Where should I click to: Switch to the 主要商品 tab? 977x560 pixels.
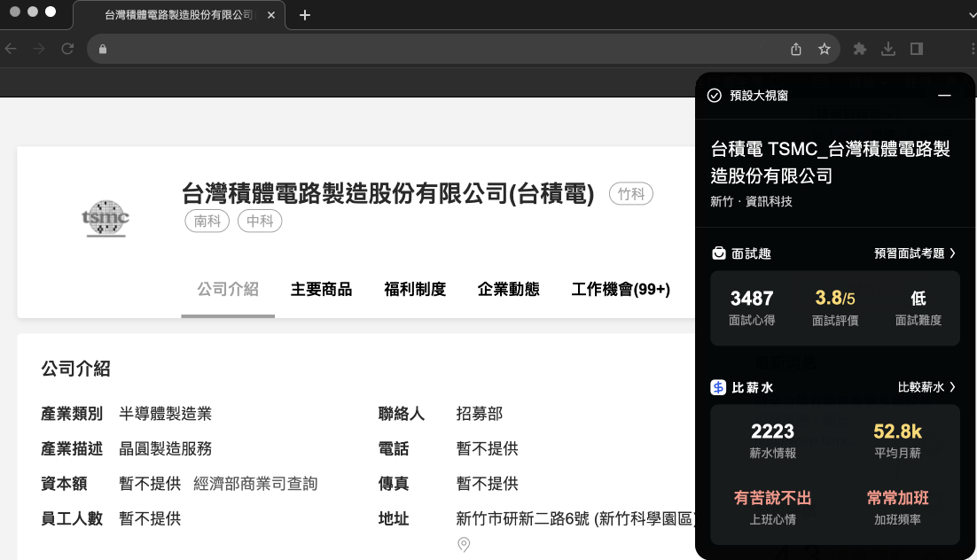(x=322, y=289)
